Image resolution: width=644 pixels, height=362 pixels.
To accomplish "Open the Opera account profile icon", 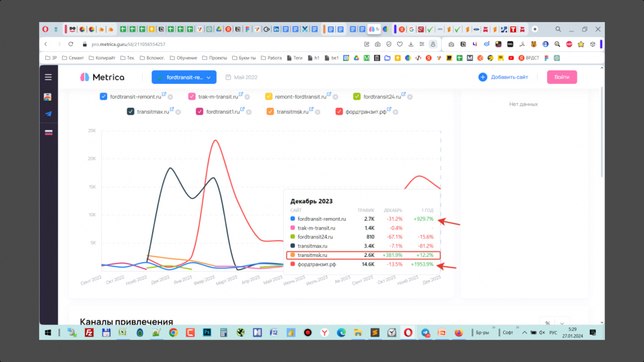I will (433, 44).
